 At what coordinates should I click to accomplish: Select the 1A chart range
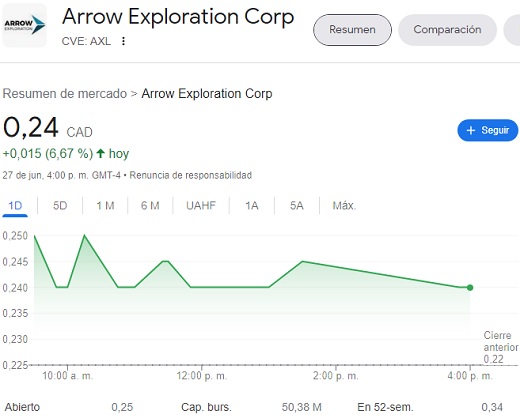pos(252,205)
